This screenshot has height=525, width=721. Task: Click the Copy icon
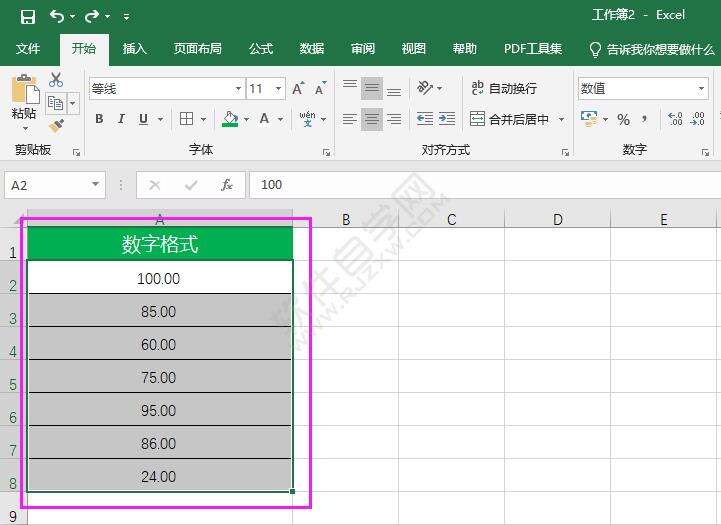[x=56, y=103]
